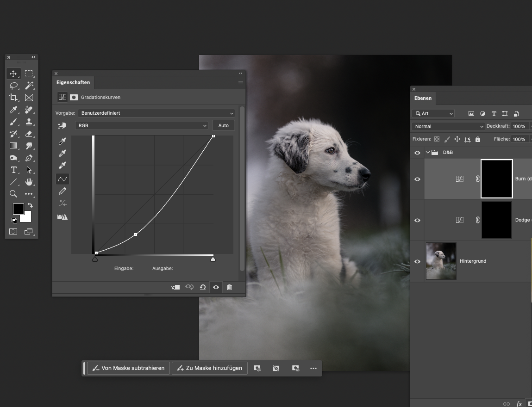
Task: Click the trash icon in Eigenschaften panel
Action: pos(229,287)
